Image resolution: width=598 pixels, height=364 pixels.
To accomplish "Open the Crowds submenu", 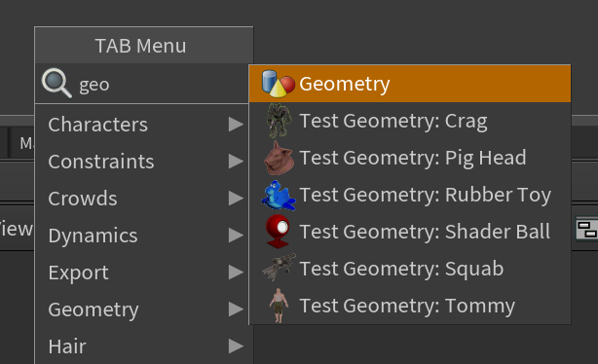I will tap(142, 199).
